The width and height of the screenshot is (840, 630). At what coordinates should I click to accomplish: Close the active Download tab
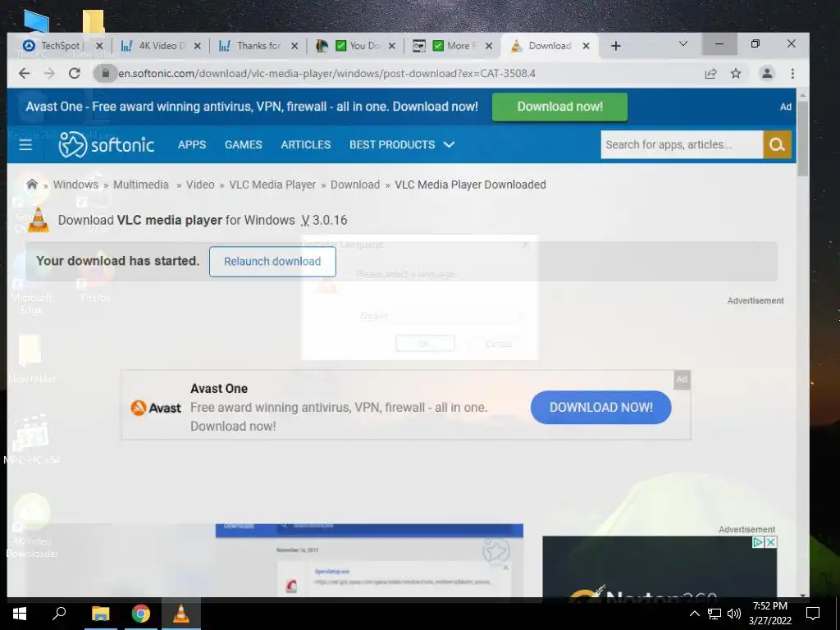[586, 46]
